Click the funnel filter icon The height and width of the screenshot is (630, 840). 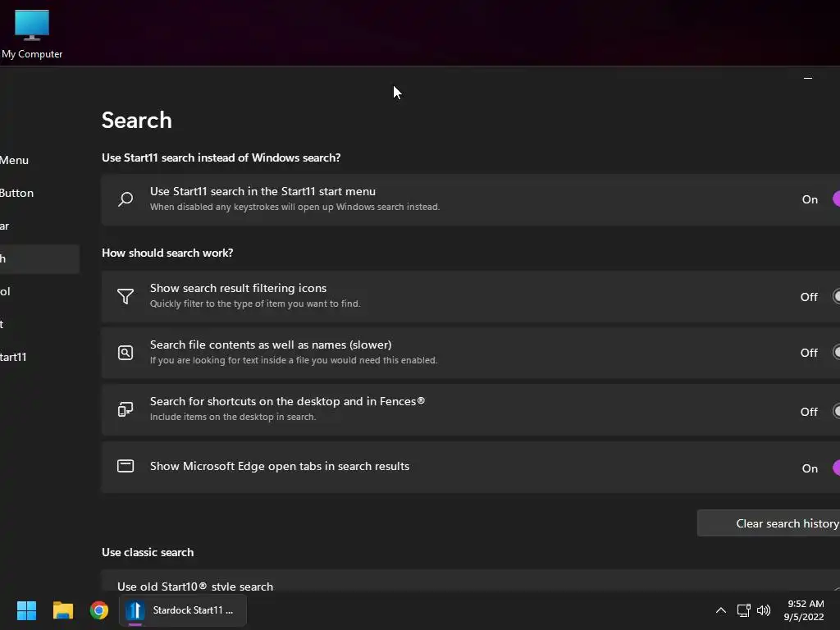(x=126, y=296)
